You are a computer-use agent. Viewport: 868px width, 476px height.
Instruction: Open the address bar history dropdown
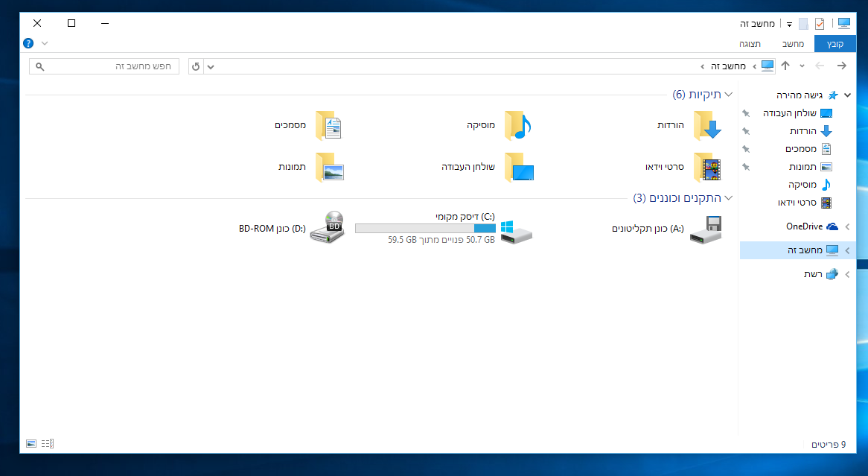(x=211, y=66)
